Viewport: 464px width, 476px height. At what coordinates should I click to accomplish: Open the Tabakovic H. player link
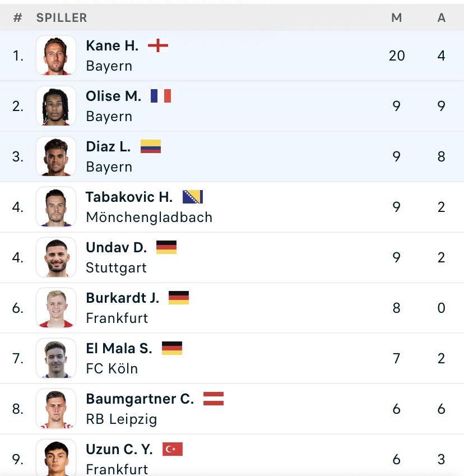pos(129,197)
